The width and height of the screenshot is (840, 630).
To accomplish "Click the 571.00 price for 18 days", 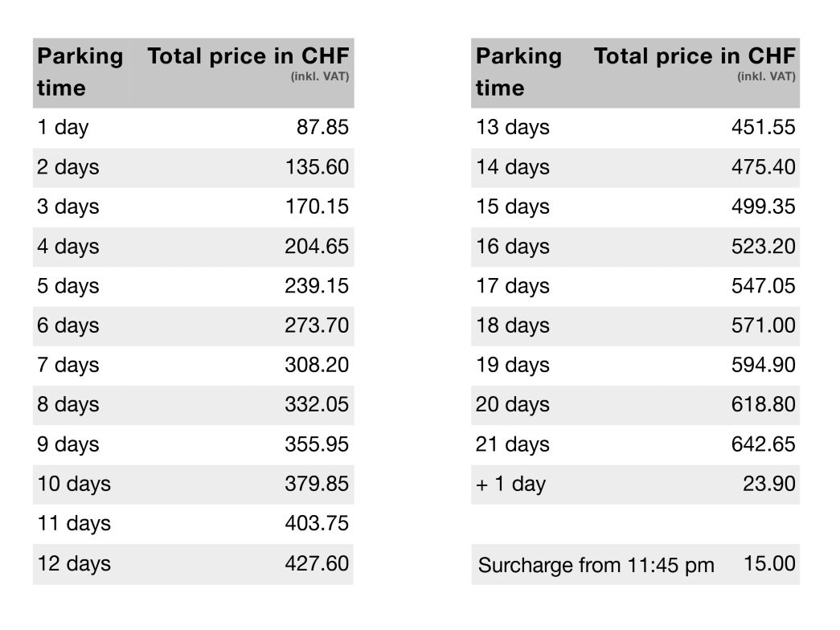I will click(x=764, y=325).
